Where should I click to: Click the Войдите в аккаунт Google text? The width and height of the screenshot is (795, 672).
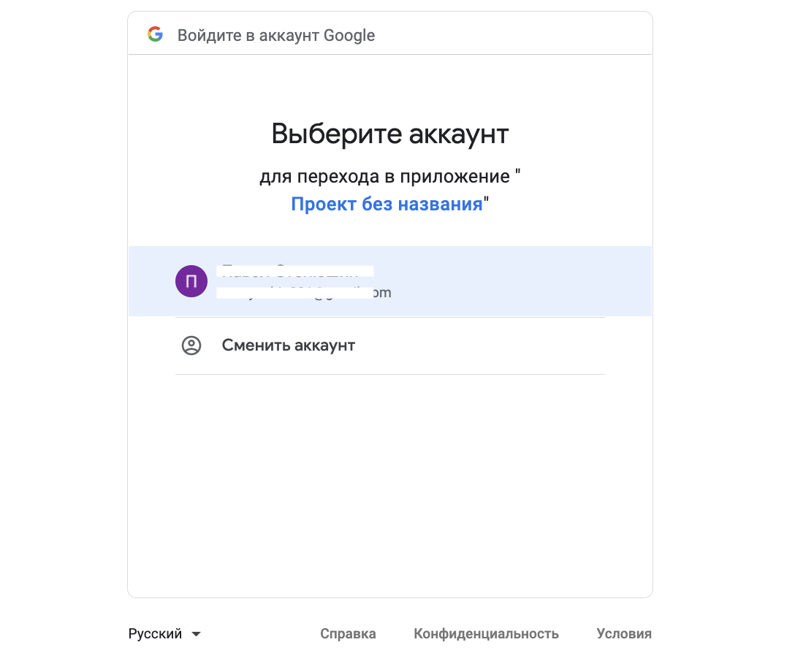(x=275, y=35)
